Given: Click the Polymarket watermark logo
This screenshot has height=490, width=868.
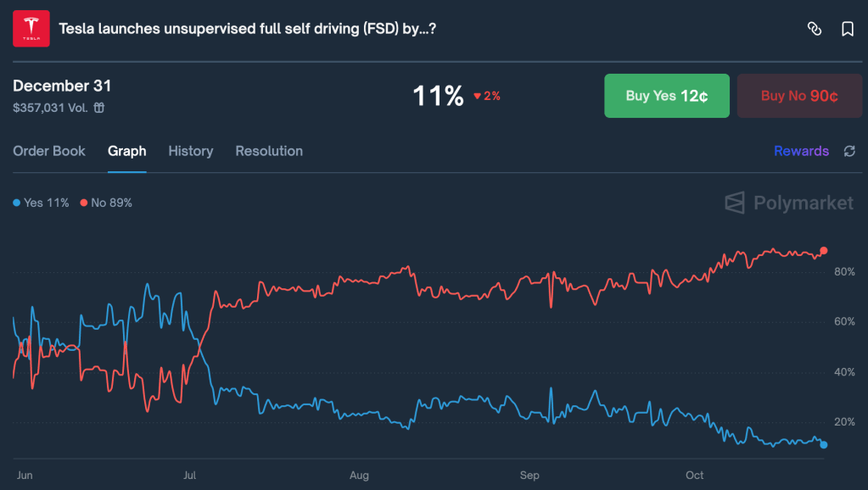Looking at the screenshot, I should pos(789,203).
